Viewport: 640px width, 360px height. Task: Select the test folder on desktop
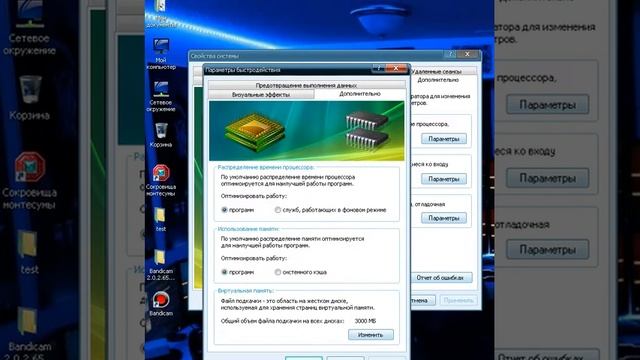coord(161,220)
